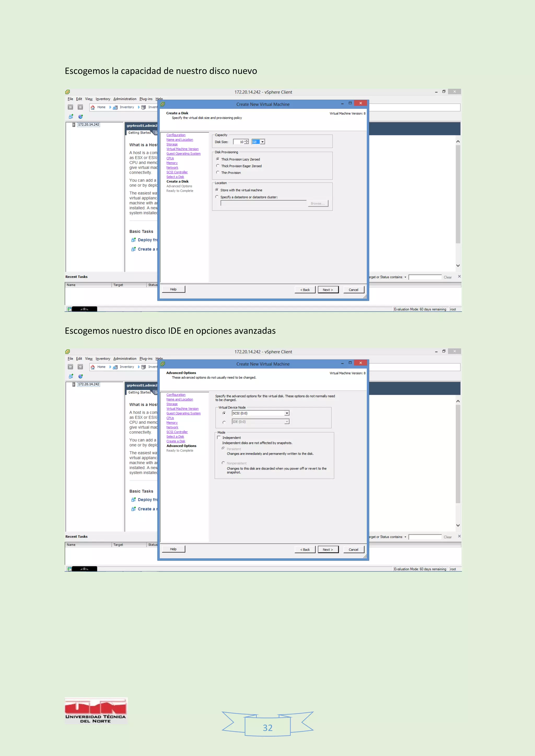Click Deploy from icon under Basic Tasks beside Advanced Options
The height and width of the screenshot is (756, 535).
pyautogui.click(x=133, y=500)
